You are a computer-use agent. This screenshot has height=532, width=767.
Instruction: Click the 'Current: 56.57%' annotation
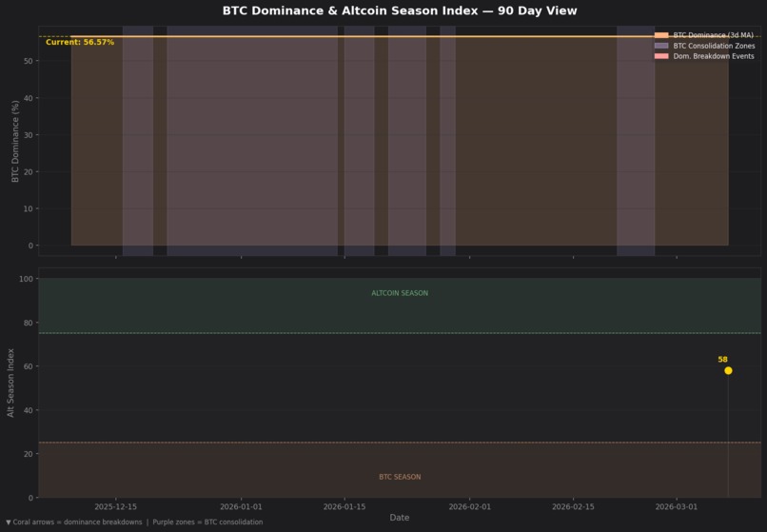80,42
